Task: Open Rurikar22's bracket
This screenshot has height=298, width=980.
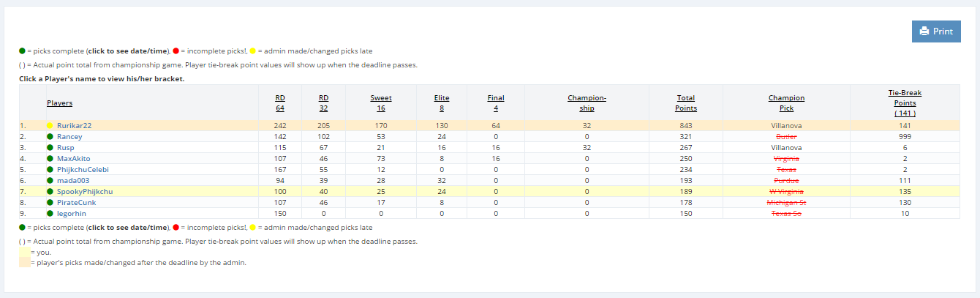Action: pos(74,125)
